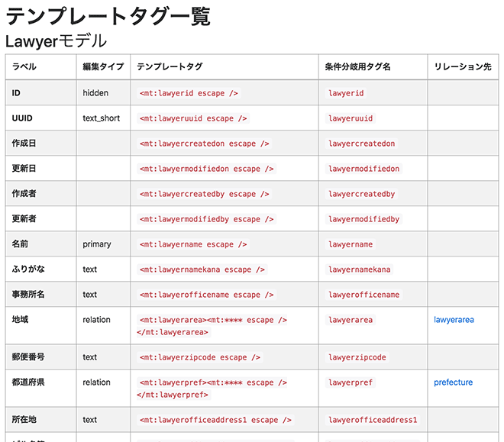This screenshot has height=442, width=504.
Task: Click the ラベル column header
Action: (x=40, y=67)
